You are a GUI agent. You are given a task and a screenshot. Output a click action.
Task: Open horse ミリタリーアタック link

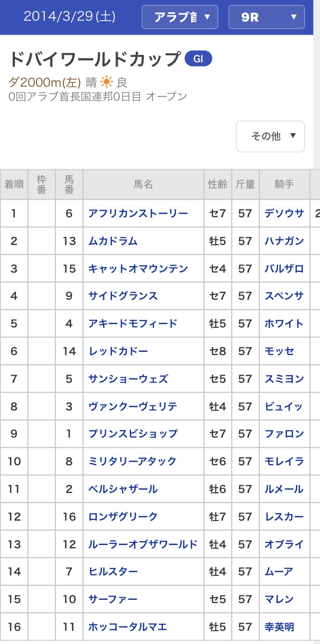pos(133,461)
